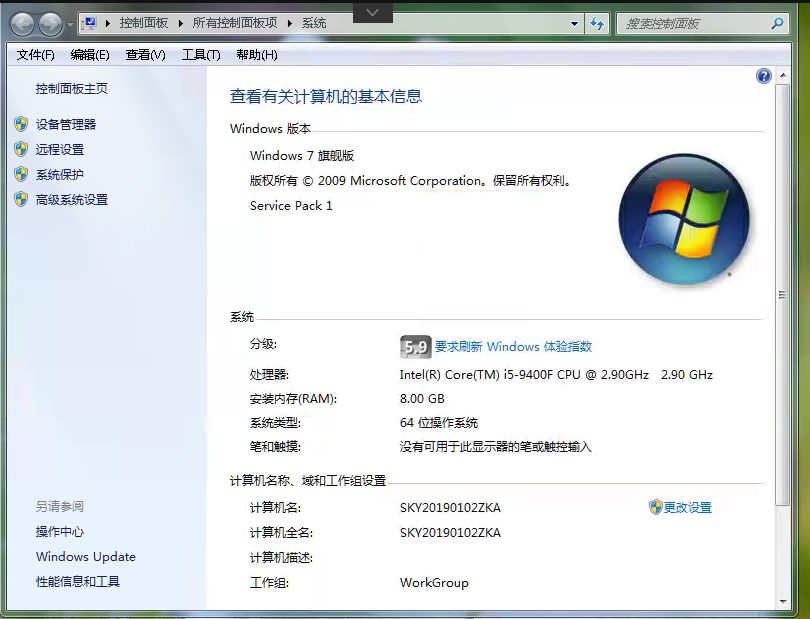This screenshot has width=810, height=619.
Task: Expand arrow after 所有控制面板项 breadcrumb
Action: (290, 23)
